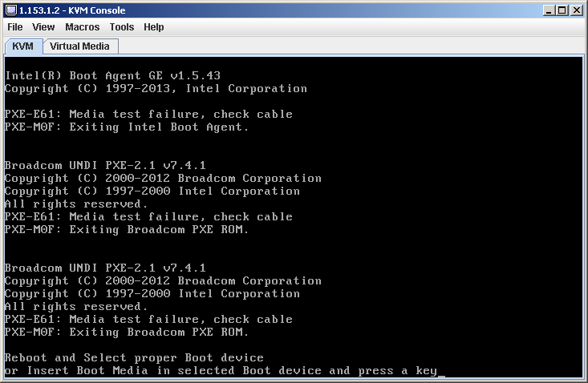Switch to the KVM tab
The height and width of the screenshot is (383, 588).
coord(23,46)
